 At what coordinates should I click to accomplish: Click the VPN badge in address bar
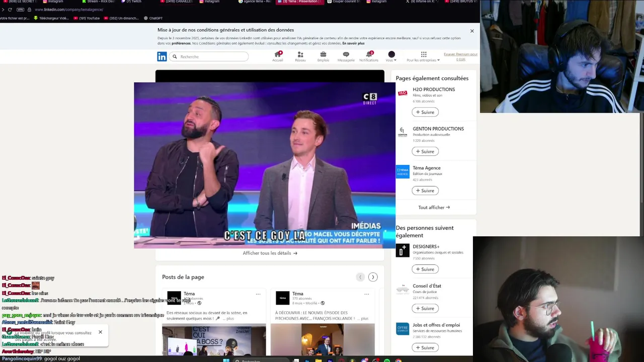click(20, 10)
